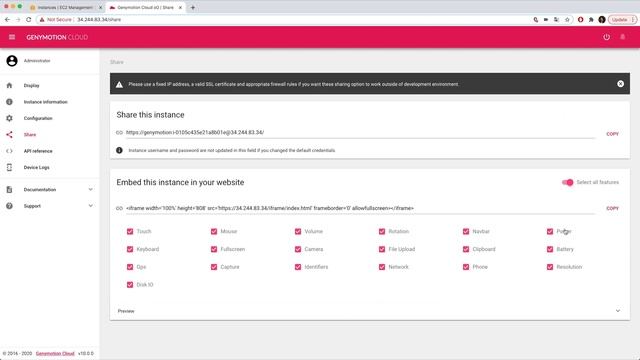Click the Device Logs phone icon

pos(9,167)
